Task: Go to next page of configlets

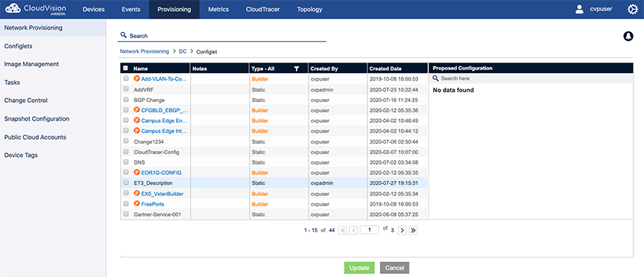Action: pos(402,230)
